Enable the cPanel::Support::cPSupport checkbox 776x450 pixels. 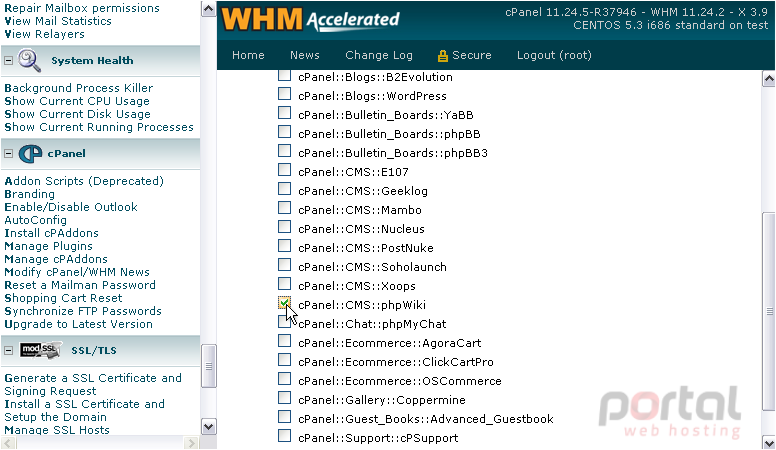pyautogui.click(x=284, y=436)
